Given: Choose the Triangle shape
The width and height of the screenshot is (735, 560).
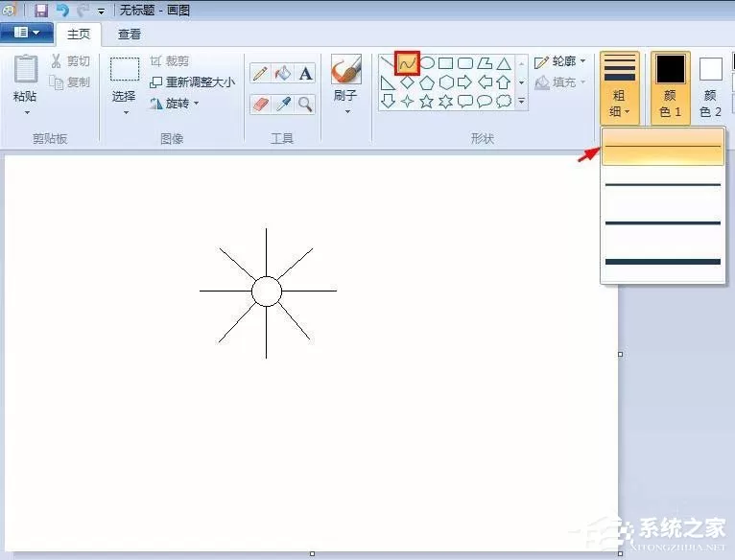Looking at the screenshot, I should 504,62.
